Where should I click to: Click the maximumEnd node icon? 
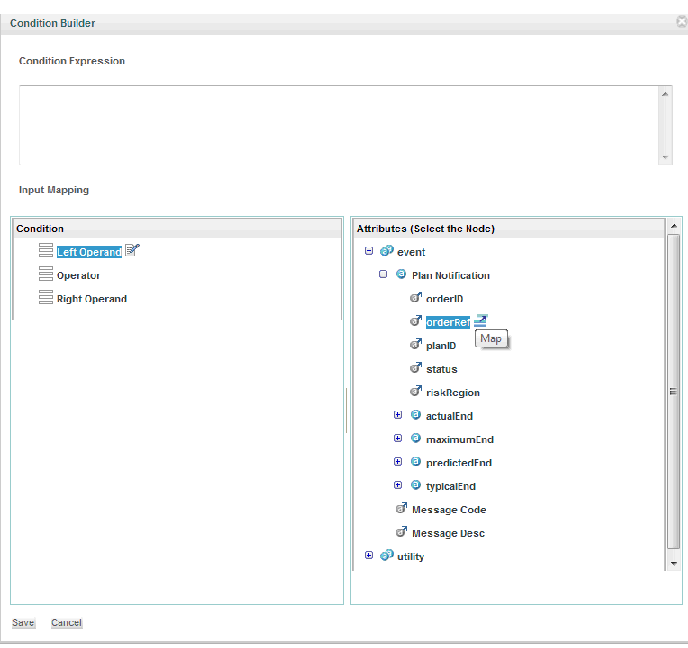(416, 438)
